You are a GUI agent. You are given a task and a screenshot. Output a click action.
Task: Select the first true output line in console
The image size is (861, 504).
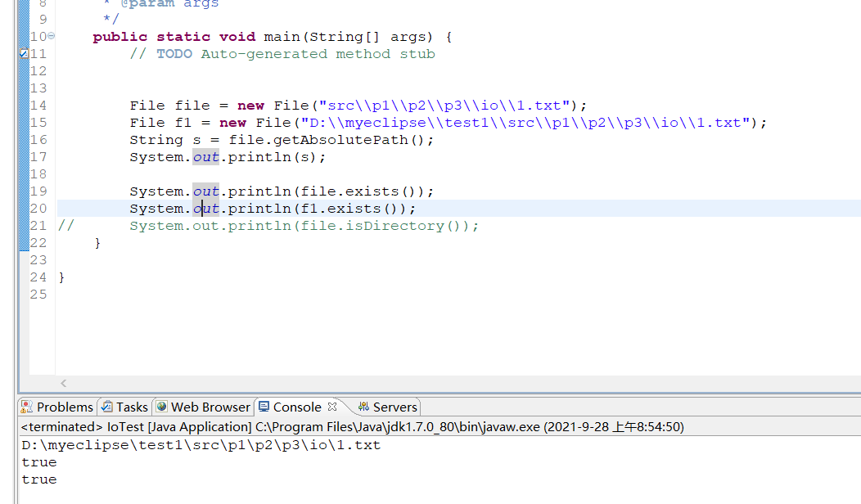click(x=38, y=461)
